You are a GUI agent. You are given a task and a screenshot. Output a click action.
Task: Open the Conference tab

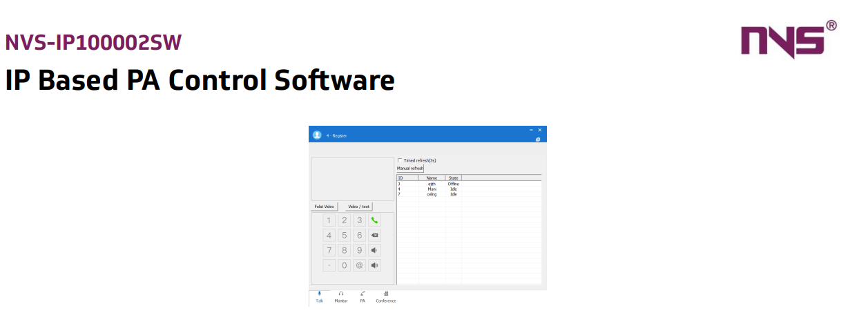(386, 297)
